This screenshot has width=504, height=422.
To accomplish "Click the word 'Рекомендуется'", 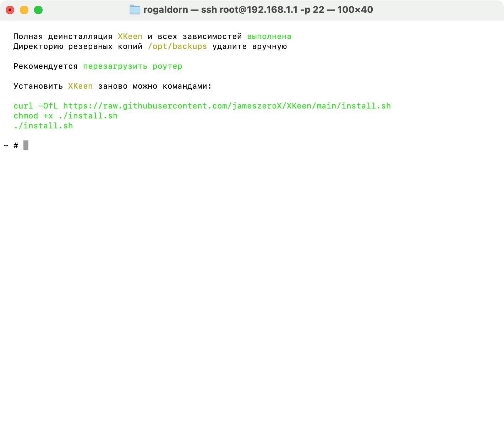I will (45, 66).
